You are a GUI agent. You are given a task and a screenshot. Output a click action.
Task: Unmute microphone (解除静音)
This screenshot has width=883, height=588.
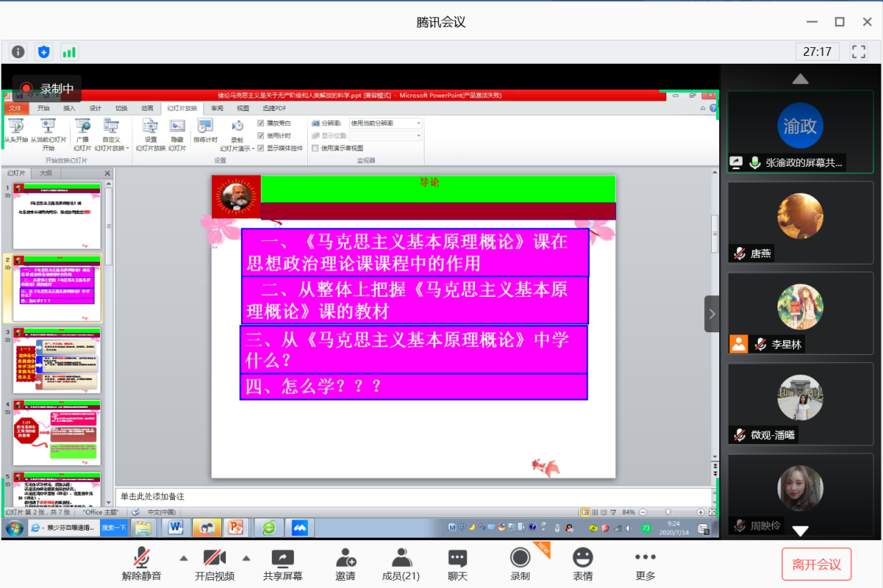tap(141, 564)
